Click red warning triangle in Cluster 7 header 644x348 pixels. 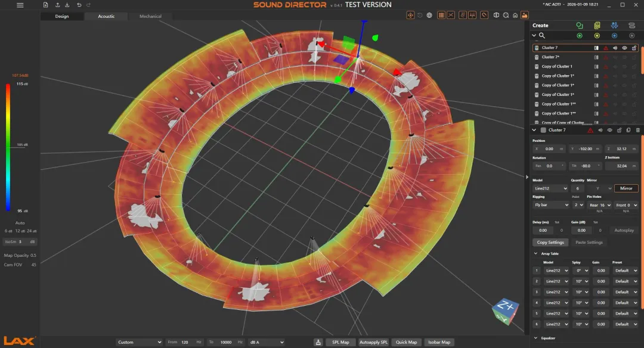coord(590,130)
